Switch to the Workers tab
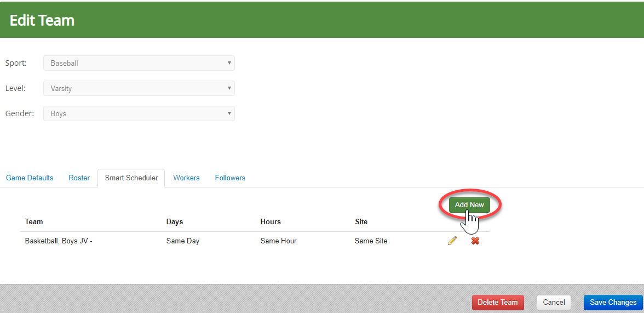The height and width of the screenshot is (313, 644). coord(186,178)
